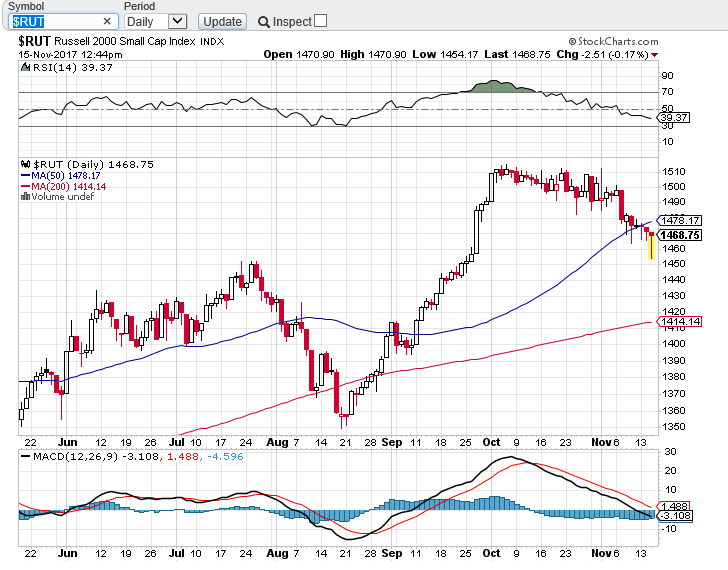Click the '15-Nov-2017 12:44pm' timestamp
The width and height of the screenshot is (728, 570).
click(71, 55)
